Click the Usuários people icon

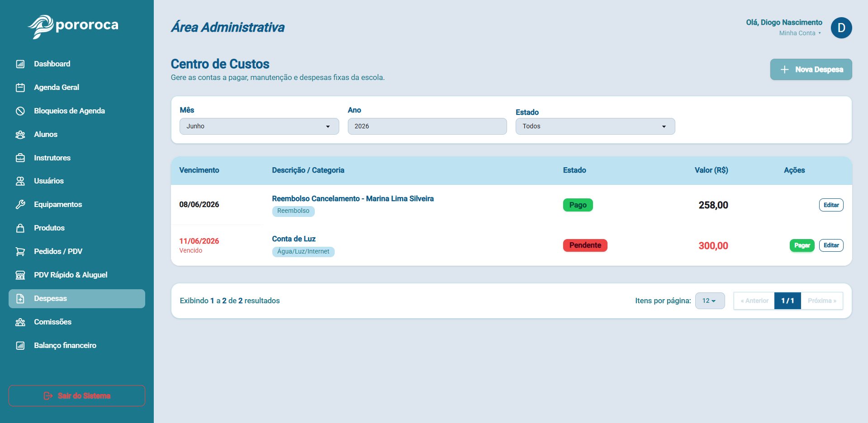pyautogui.click(x=20, y=181)
